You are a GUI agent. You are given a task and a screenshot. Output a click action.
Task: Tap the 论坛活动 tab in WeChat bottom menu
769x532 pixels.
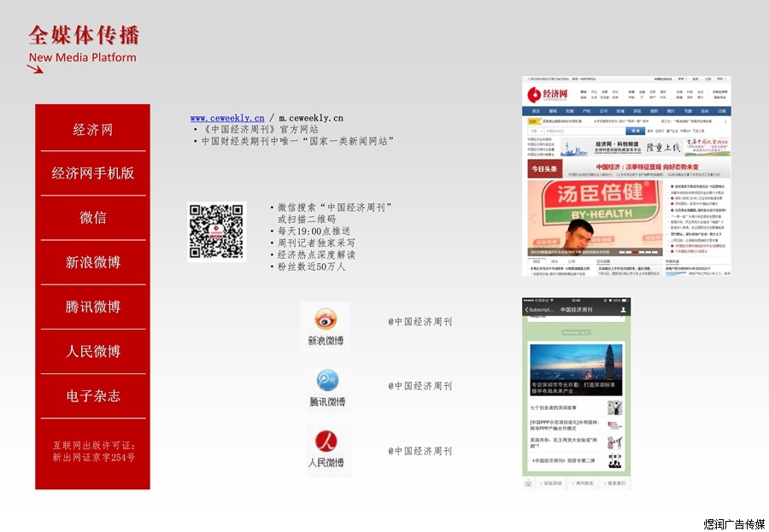[550, 483]
